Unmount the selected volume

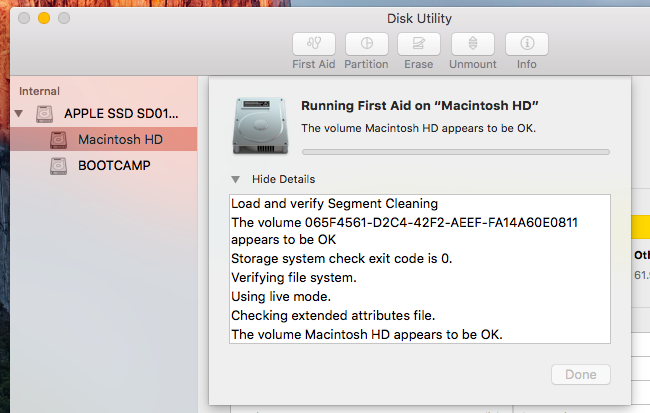point(473,44)
